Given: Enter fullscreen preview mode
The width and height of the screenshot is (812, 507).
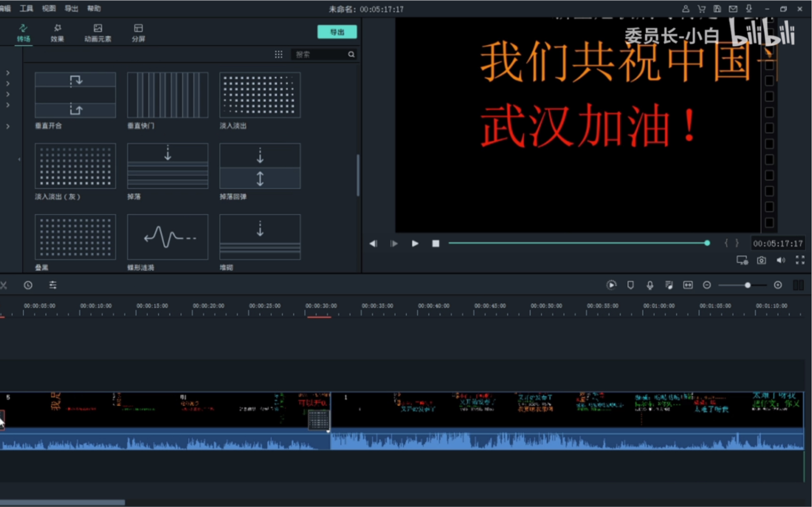Looking at the screenshot, I should click(800, 260).
